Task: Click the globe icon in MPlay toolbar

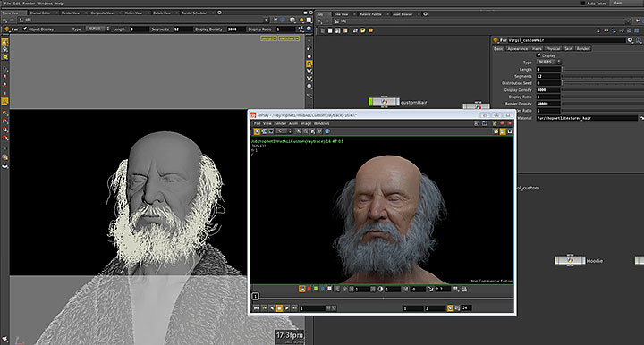Action: coord(327,131)
